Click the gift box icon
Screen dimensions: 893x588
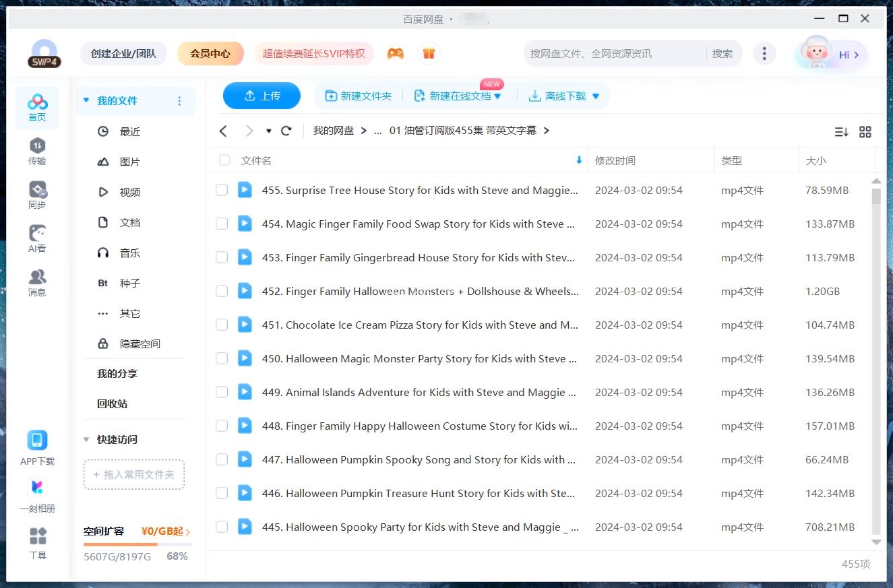click(429, 53)
